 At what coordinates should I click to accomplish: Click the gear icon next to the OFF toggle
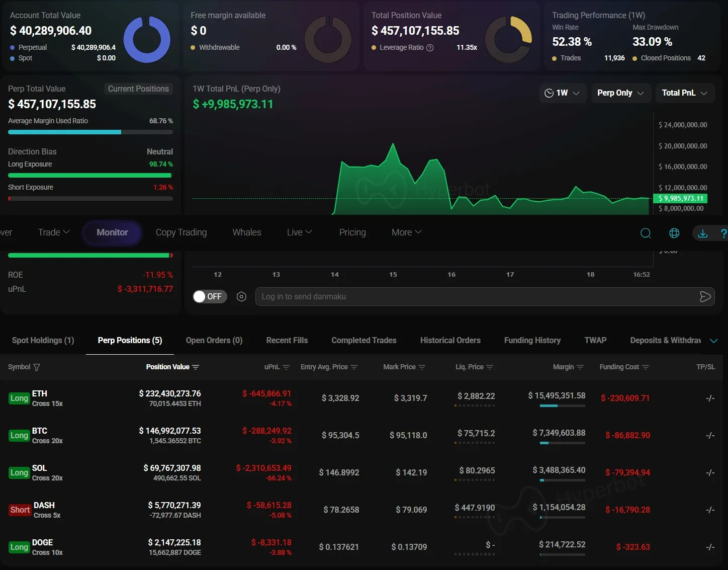point(241,296)
